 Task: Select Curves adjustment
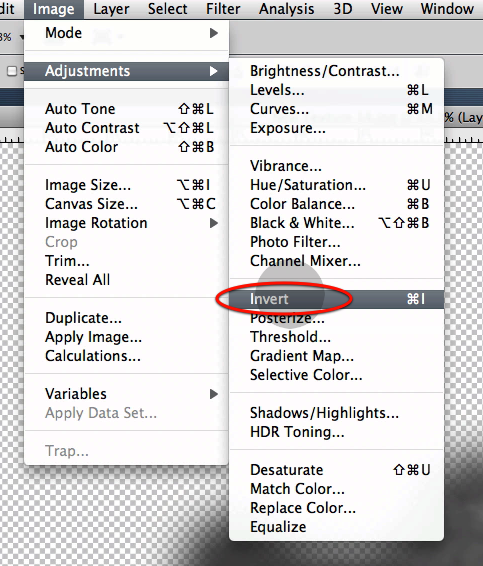point(336,109)
